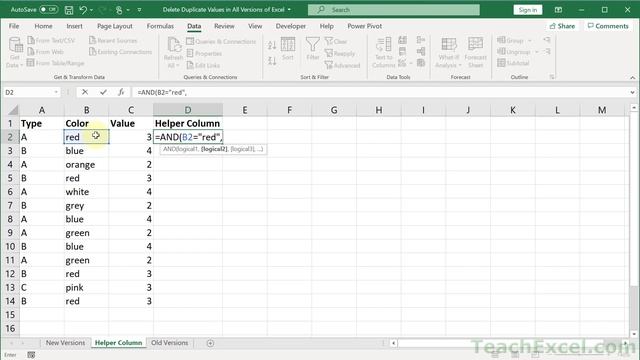Click Existing Connections command
The height and width of the screenshot is (360, 640).
(120, 52)
